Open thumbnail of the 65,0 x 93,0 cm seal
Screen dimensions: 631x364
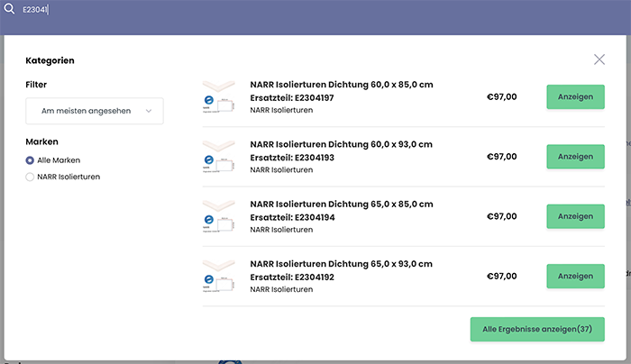[218, 277]
